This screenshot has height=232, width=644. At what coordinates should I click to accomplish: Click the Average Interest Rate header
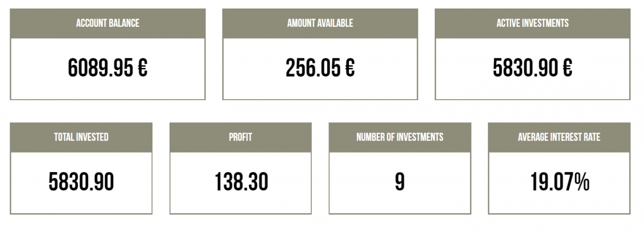(559, 137)
